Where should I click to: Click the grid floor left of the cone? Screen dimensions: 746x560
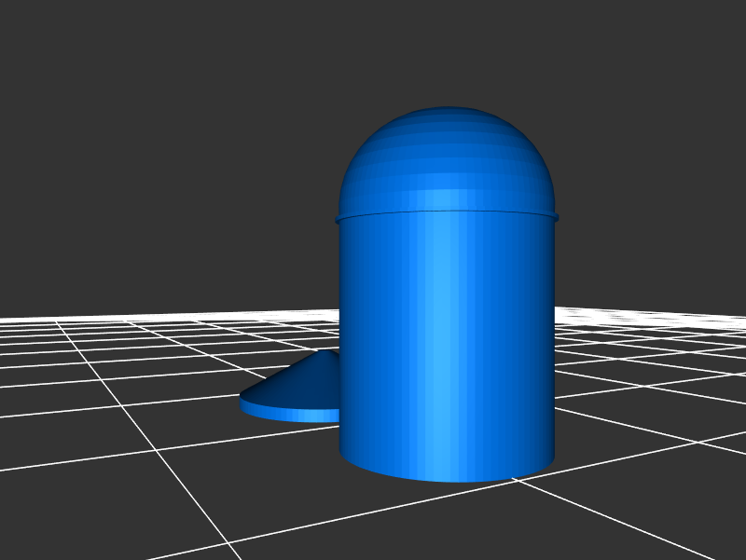(x=140, y=391)
